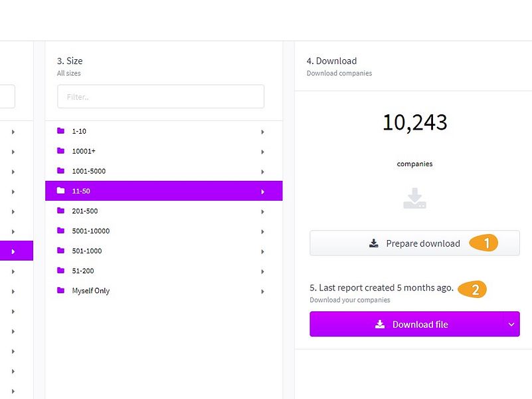Viewport: 532px width, 399px height.
Task: Expand the selected 11-50 row arrow
Action: click(262, 192)
